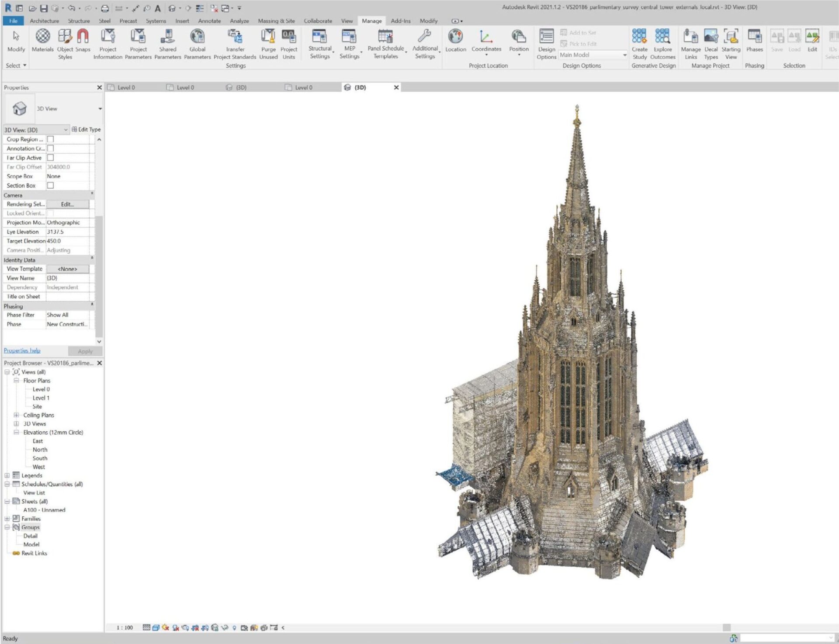
Task: Open the North elevation view
Action: coord(40,450)
